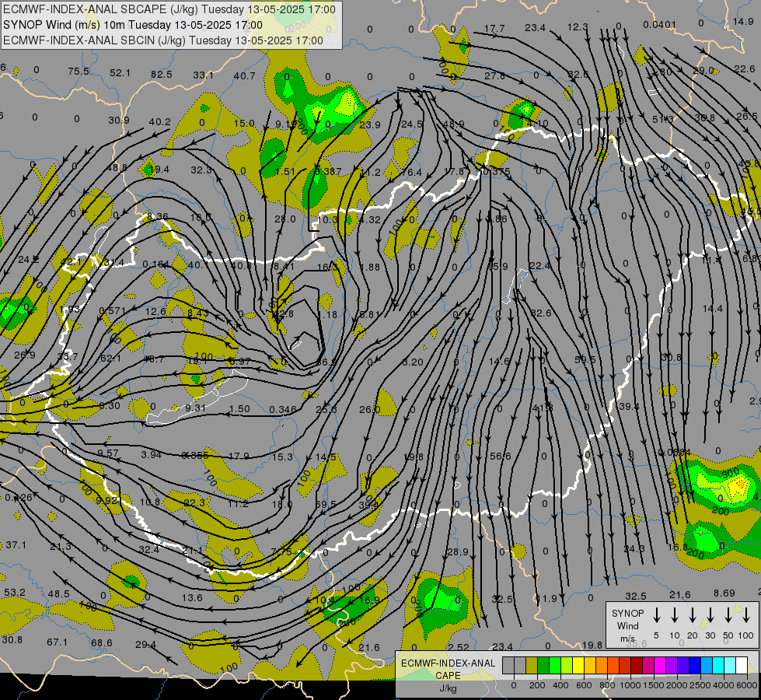Click the map value 2.52
761x700 pixels.
[x=459, y=646]
